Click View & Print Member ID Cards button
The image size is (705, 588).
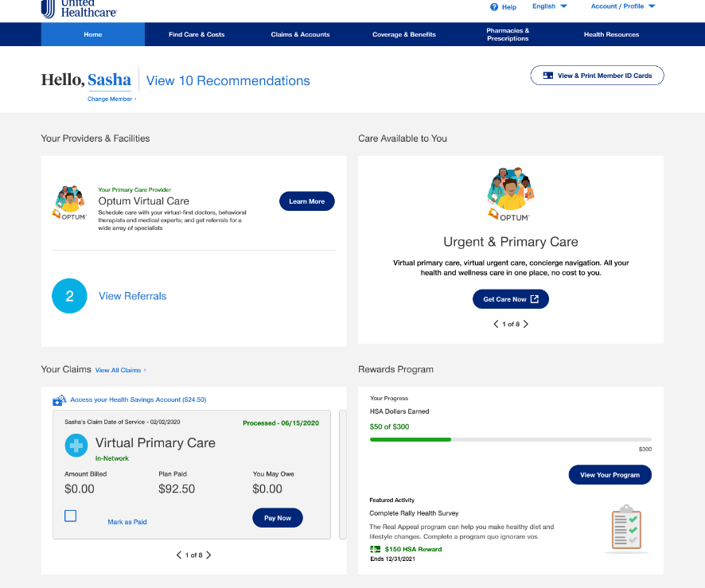tap(597, 76)
